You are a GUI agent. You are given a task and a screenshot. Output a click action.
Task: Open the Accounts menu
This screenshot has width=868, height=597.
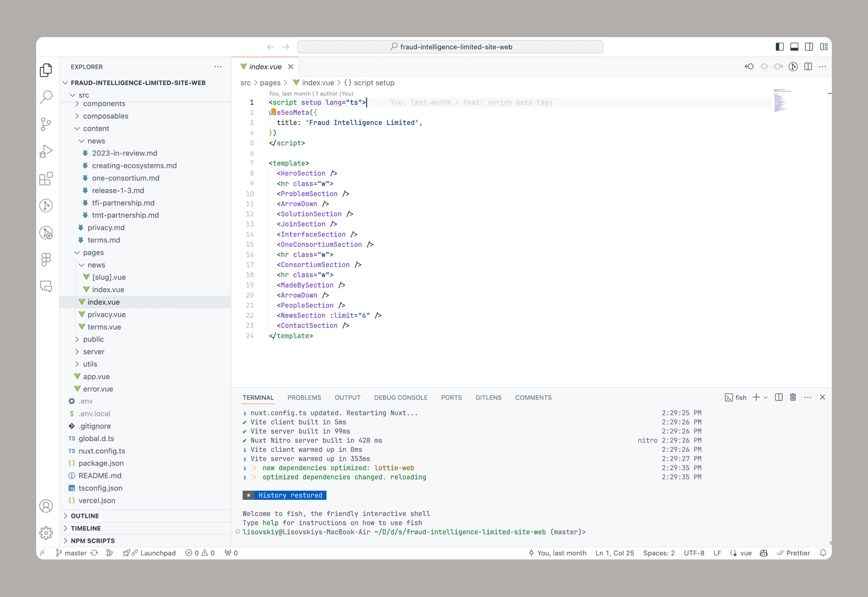pos(46,506)
